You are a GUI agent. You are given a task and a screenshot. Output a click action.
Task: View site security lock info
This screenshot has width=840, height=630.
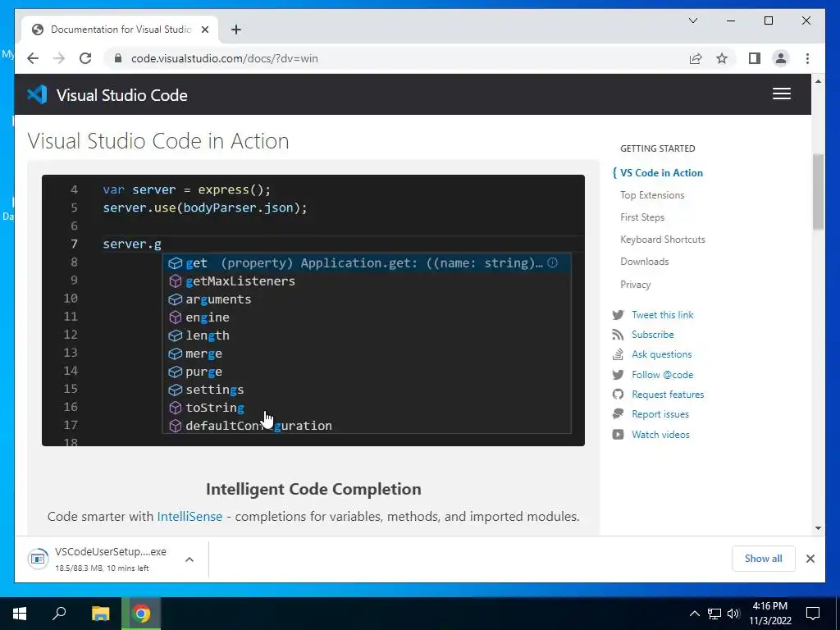[x=118, y=58]
